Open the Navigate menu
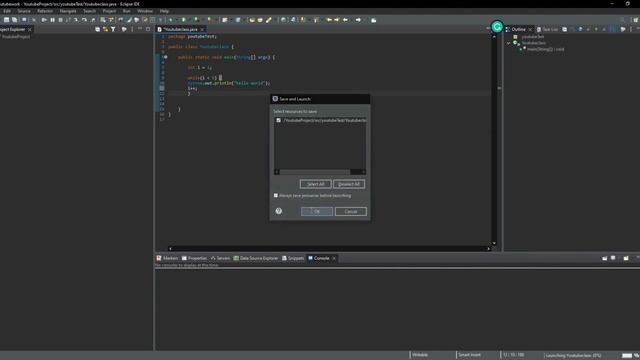This screenshot has width=640, height=360. [x=68, y=11]
